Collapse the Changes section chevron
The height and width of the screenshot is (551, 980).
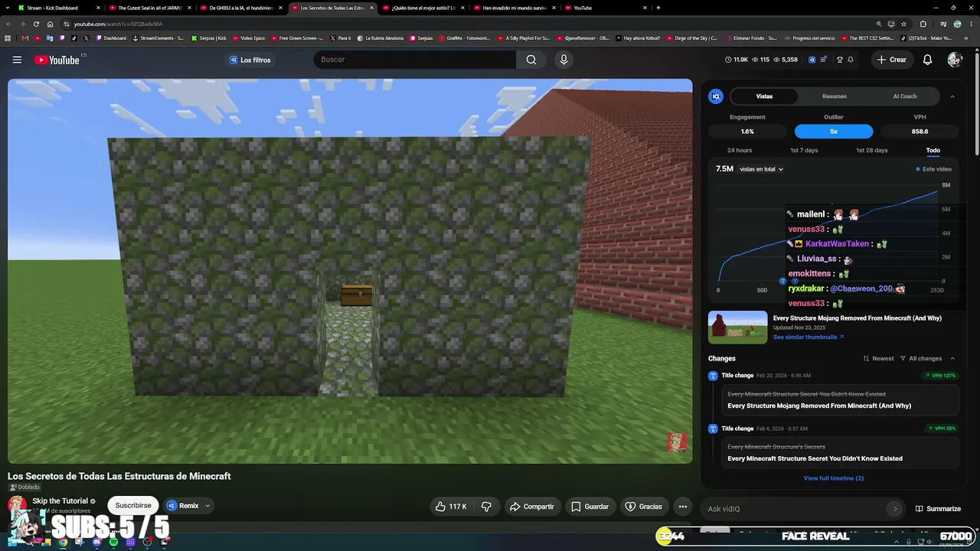pos(952,359)
